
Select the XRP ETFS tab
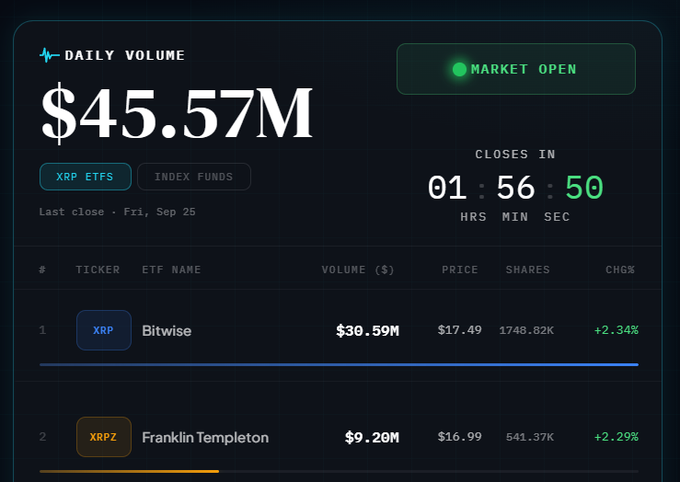point(85,177)
